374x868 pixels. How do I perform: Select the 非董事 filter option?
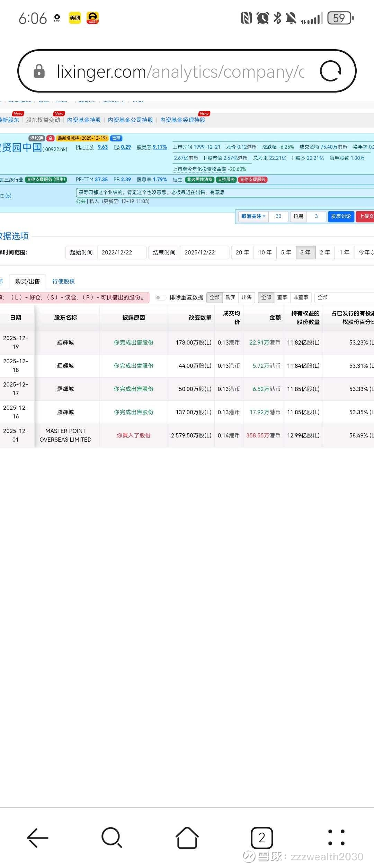(x=301, y=297)
